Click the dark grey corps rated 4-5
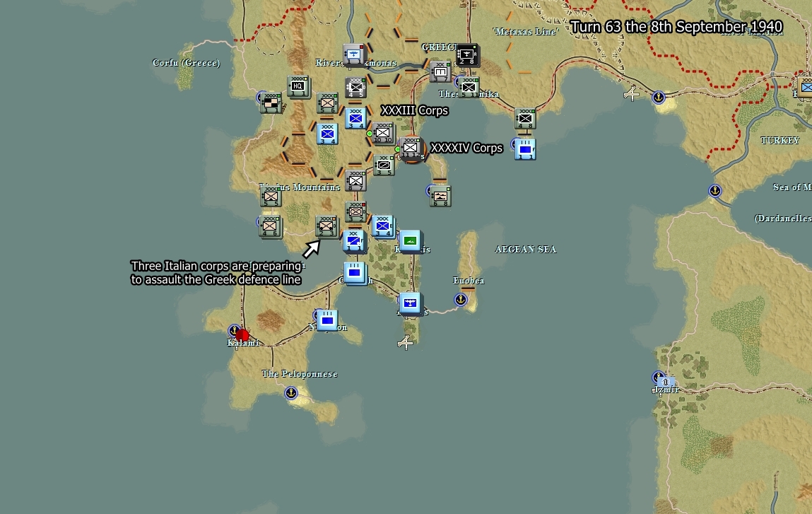The height and width of the screenshot is (514, 812). coord(355,88)
